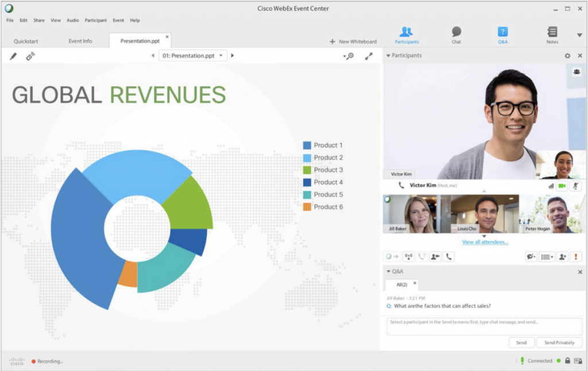Open the zoom magnifier control
This screenshot has width=588, height=371.
point(349,56)
